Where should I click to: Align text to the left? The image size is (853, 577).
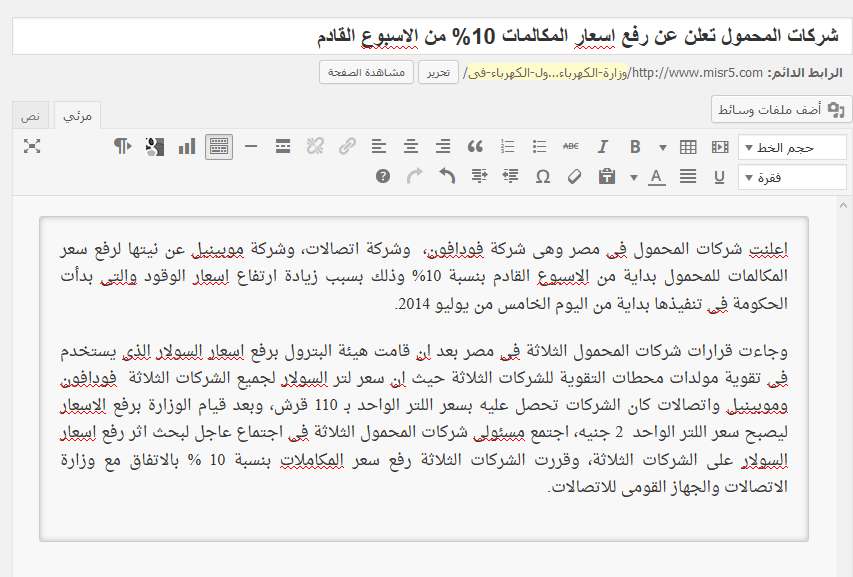379,147
